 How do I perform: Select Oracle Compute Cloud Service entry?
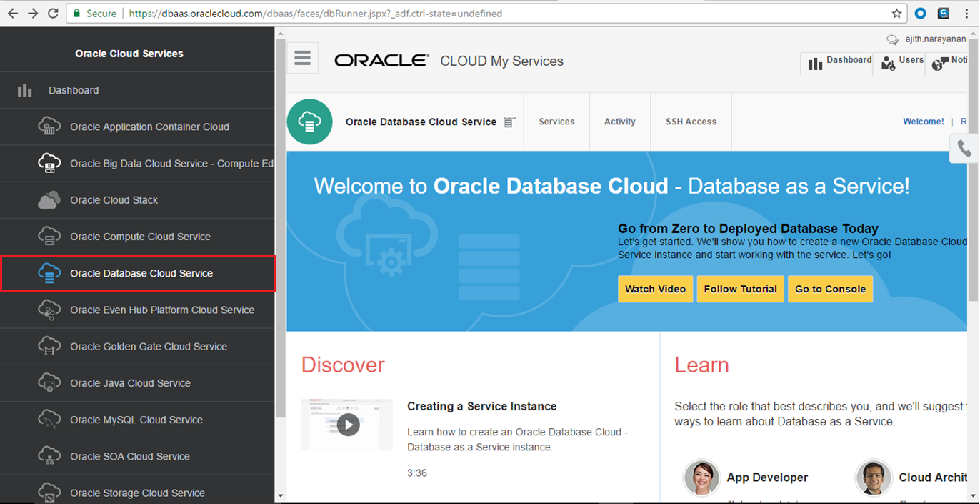click(x=137, y=237)
